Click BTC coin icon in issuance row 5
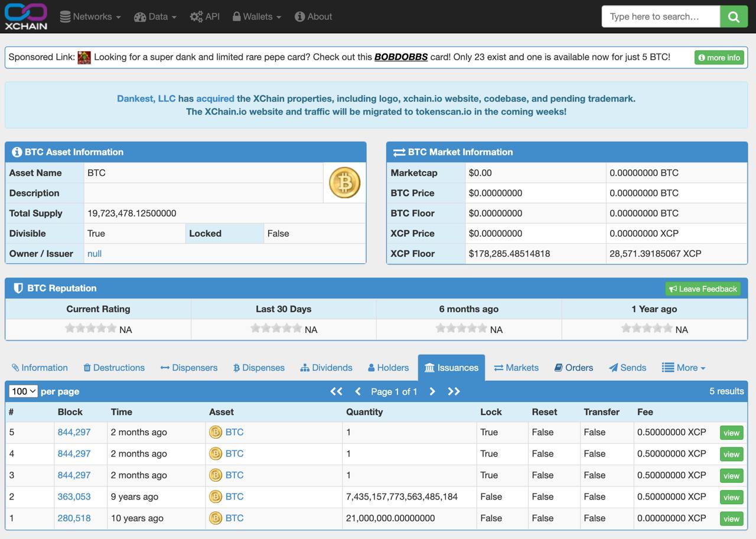Screen dimensions: 756x539 [216, 432]
